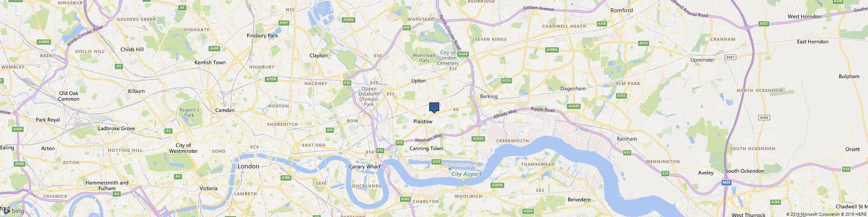Click the City Airport airplane icon
Viewport: 868px width, 217px height.
coord(450,168)
